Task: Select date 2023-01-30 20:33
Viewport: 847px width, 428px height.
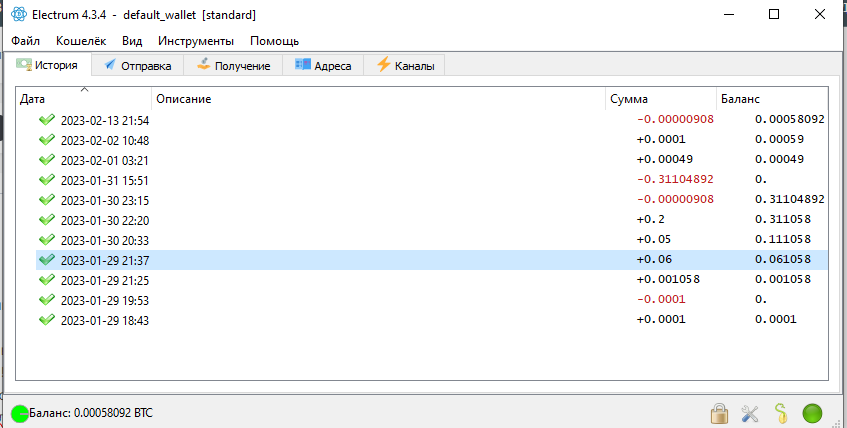Action: coord(105,240)
